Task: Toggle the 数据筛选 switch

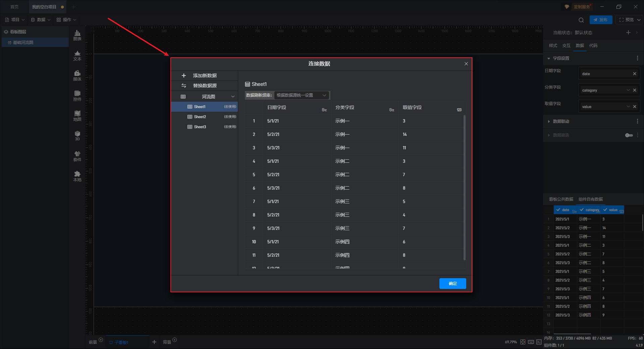Action: 629,135
